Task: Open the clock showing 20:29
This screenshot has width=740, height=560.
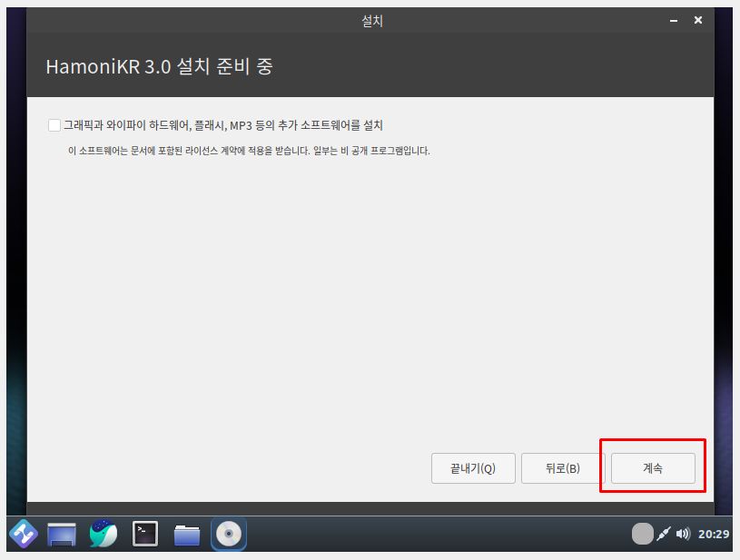Action: [714, 534]
